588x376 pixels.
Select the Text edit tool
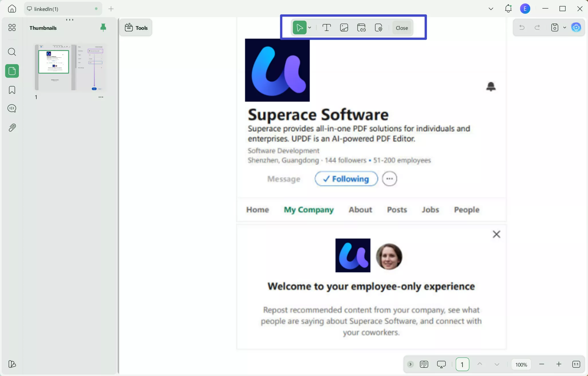coord(327,28)
